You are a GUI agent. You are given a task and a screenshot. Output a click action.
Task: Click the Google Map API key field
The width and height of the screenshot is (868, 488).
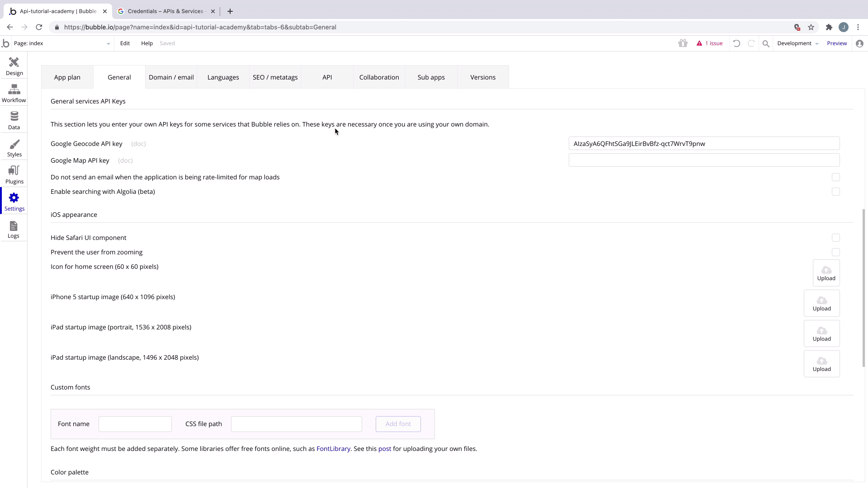pos(703,160)
